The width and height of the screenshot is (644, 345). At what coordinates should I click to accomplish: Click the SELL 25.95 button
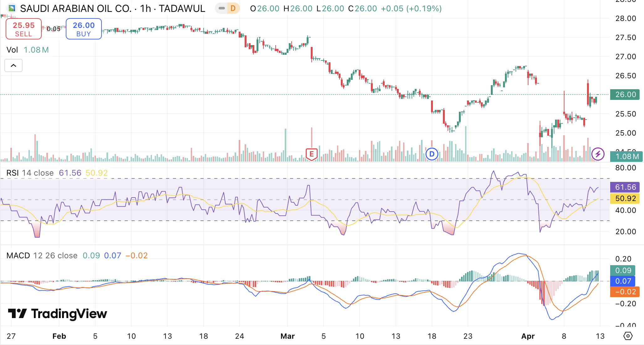(23, 29)
